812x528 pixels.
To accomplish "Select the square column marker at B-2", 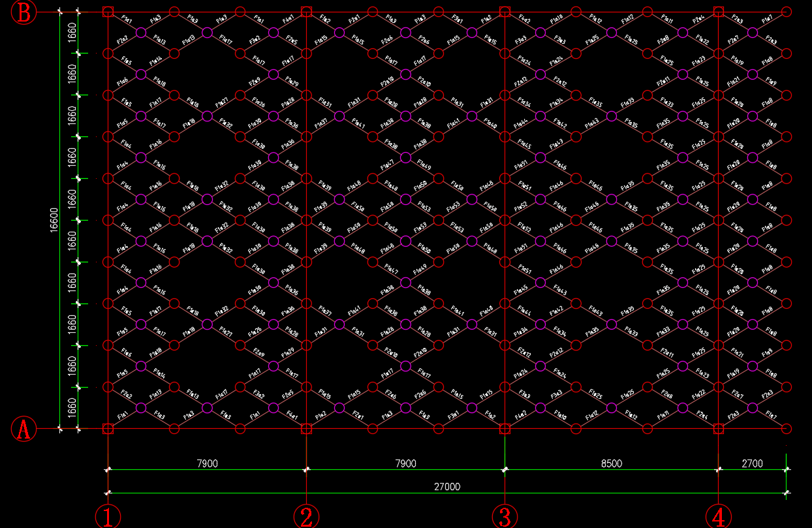I will 306,12.
